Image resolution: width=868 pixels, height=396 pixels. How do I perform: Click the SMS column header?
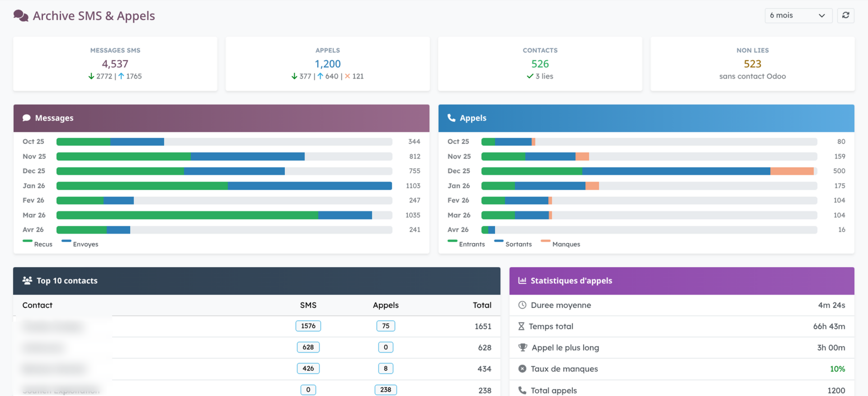coord(308,305)
